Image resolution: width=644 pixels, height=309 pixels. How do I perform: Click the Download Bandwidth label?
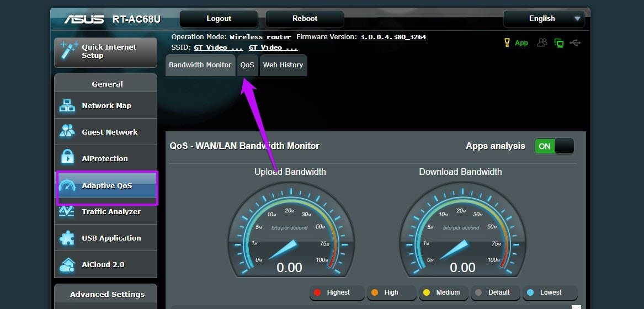[460, 172]
